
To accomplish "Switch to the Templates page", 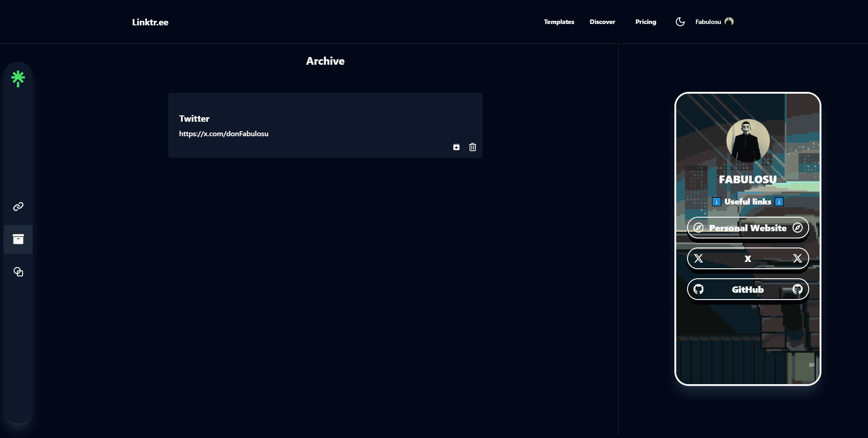I will click(559, 21).
